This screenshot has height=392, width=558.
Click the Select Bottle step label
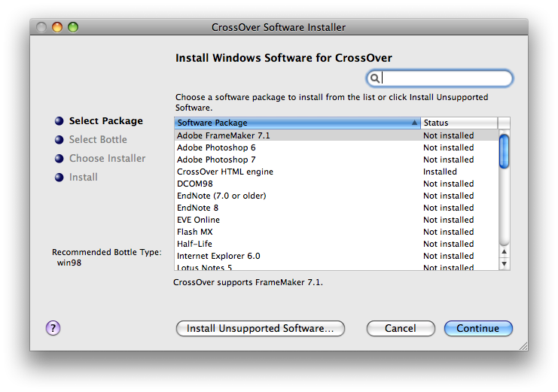click(x=98, y=139)
